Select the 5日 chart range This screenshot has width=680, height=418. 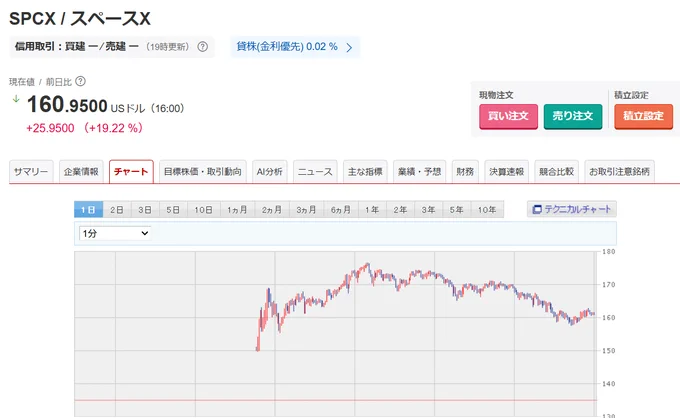173,209
